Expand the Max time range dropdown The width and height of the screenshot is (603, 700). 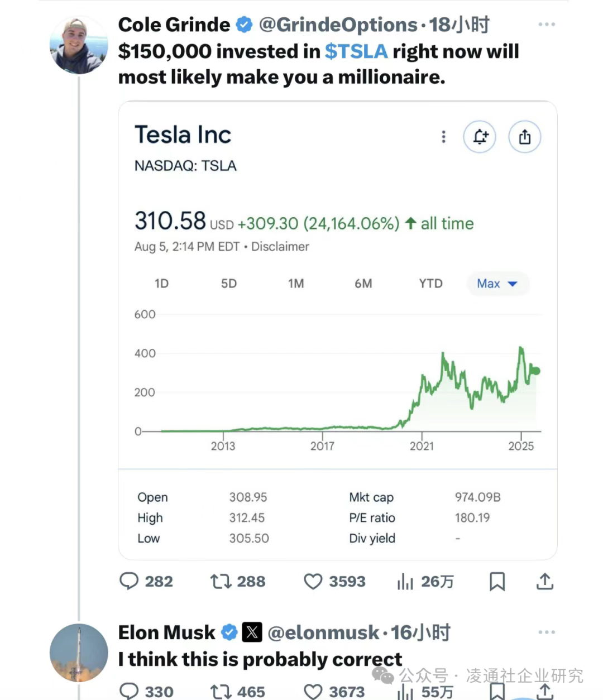[x=497, y=284]
